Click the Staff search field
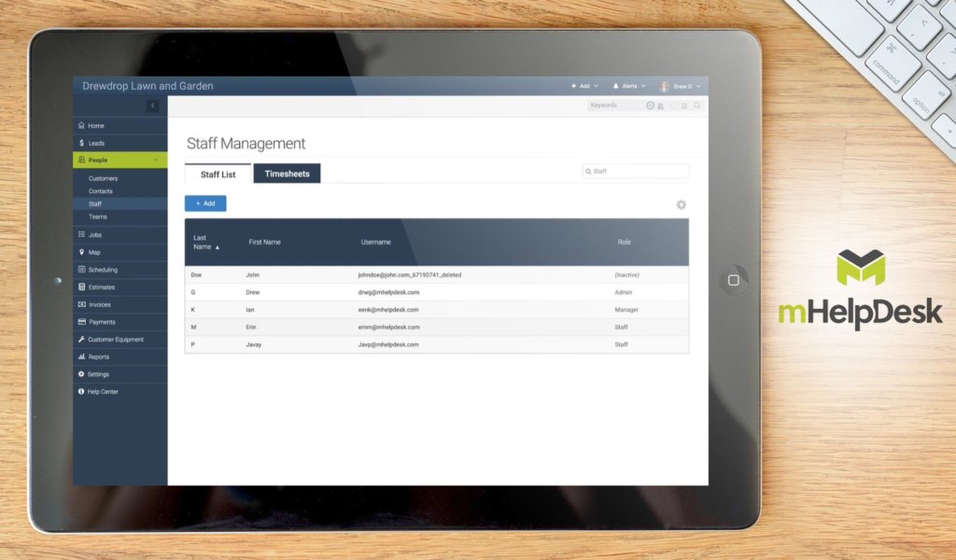956x560 pixels. tap(639, 172)
